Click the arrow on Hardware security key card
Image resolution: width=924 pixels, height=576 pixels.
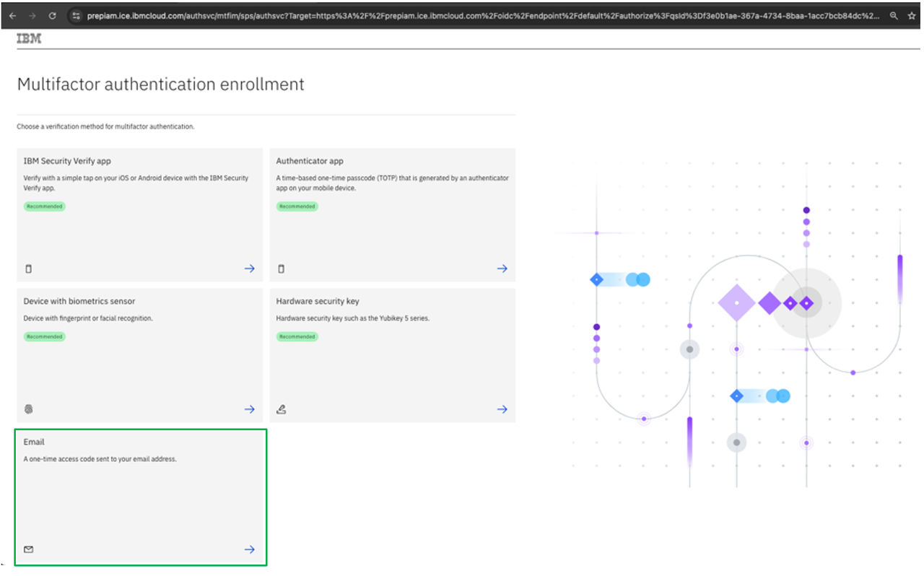pyautogui.click(x=502, y=409)
